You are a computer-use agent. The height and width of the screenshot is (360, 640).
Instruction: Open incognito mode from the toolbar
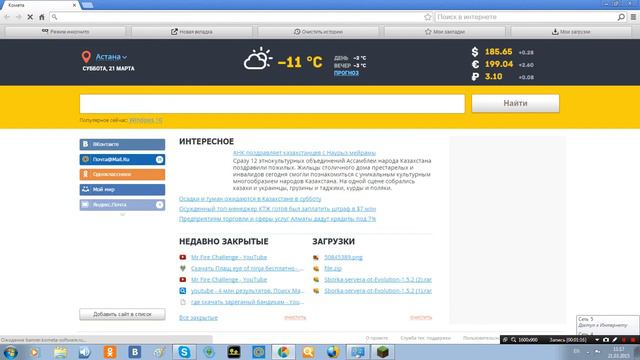point(66,31)
